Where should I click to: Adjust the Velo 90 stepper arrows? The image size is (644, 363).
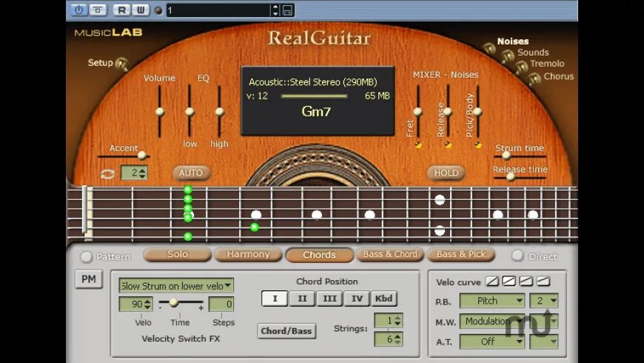147,304
